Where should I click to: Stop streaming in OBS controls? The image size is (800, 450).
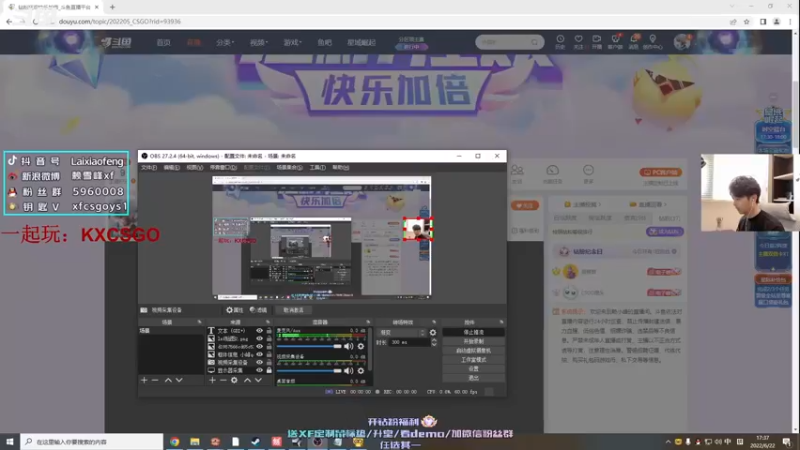473,333
